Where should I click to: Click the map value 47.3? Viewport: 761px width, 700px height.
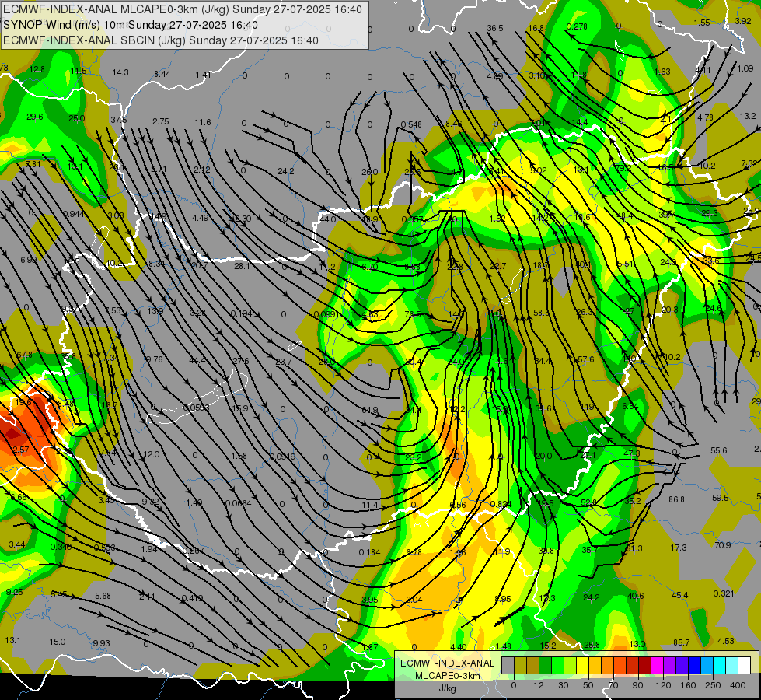click(631, 453)
